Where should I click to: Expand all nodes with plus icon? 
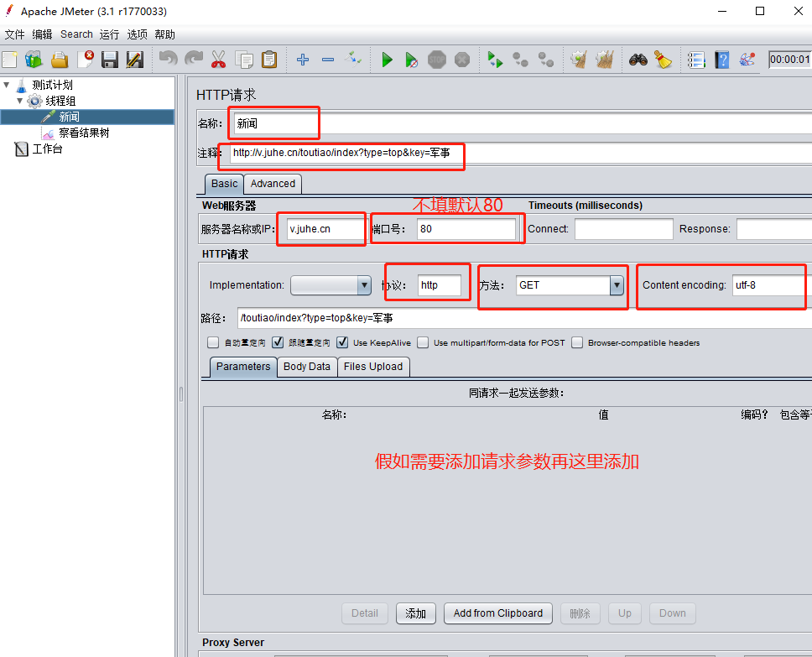point(303,60)
